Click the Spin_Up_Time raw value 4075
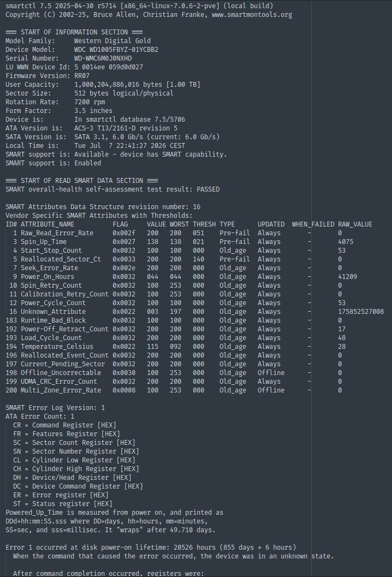This screenshot has width=392, height=577. [x=346, y=242]
